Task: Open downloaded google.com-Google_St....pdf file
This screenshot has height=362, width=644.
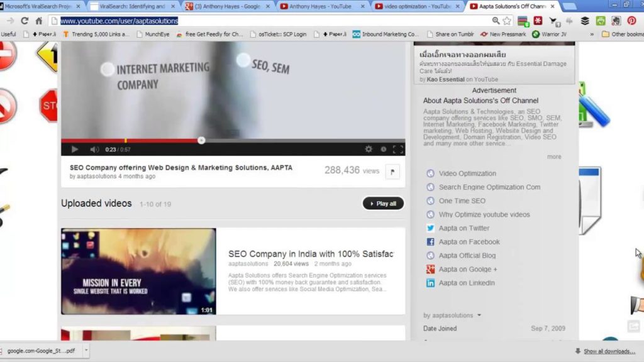Action: pos(40,351)
